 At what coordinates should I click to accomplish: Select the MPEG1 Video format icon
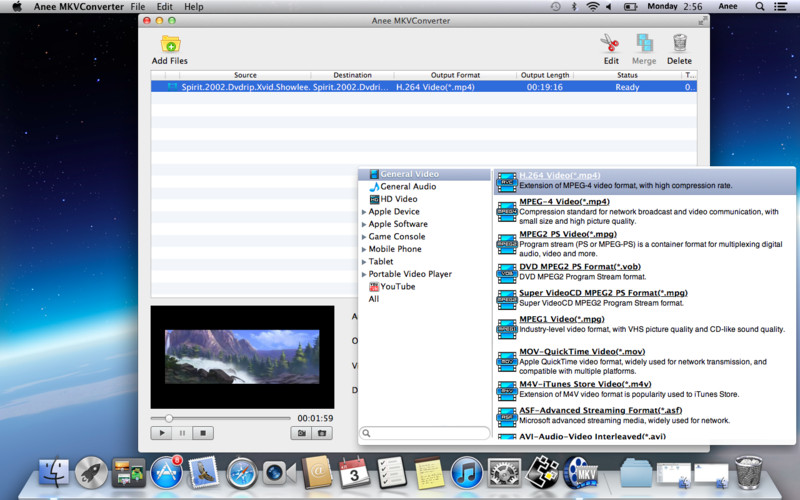[x=507, y=329]
